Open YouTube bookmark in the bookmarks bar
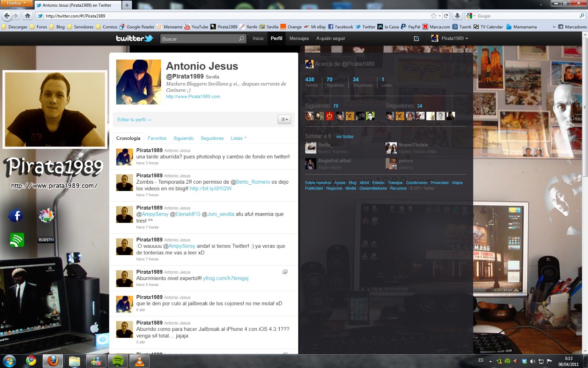 tap(196, 27)
